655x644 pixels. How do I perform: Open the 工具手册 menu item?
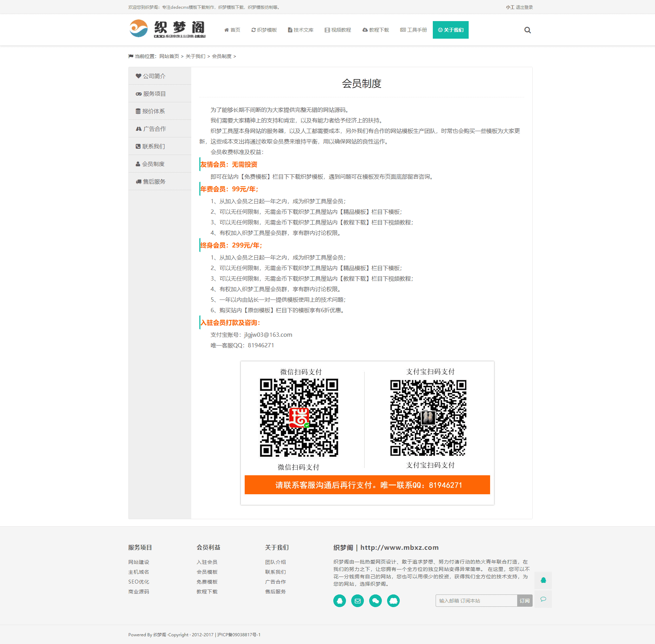pos(413,30)
